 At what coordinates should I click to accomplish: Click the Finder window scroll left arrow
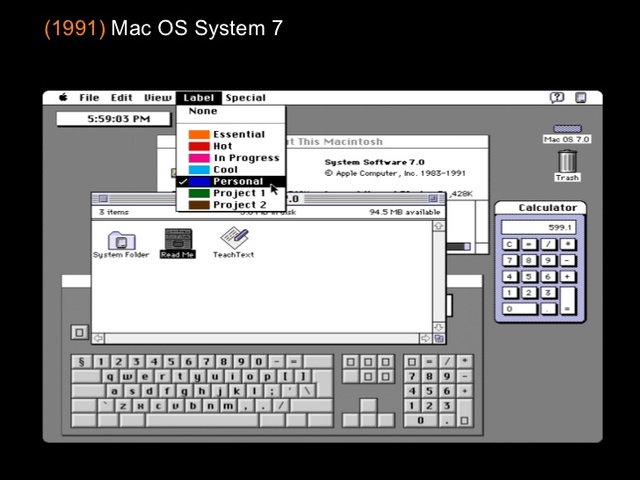(98, 338)
